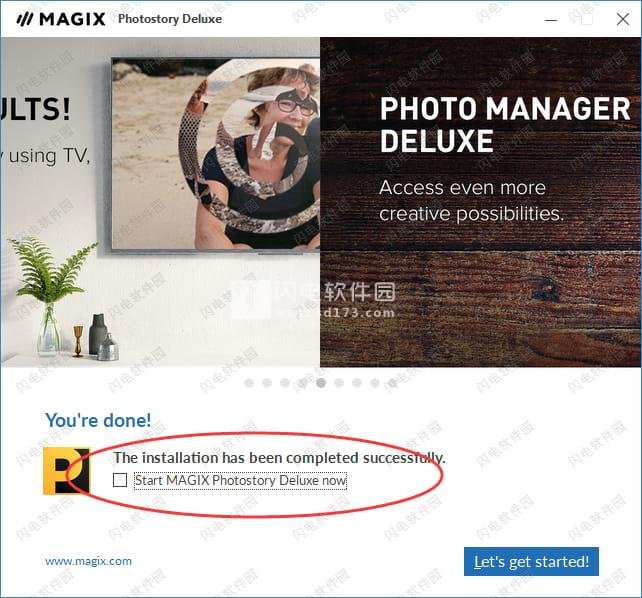Open the www.magix.com link
Image resolution: width=642 pixels, height=598 pixels.
(88, 561)
